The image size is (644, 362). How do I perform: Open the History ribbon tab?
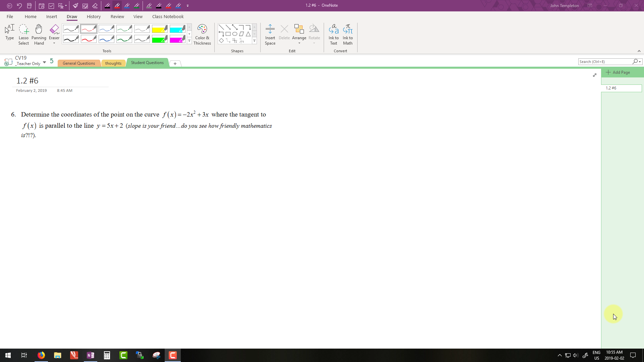pos(94,16)
